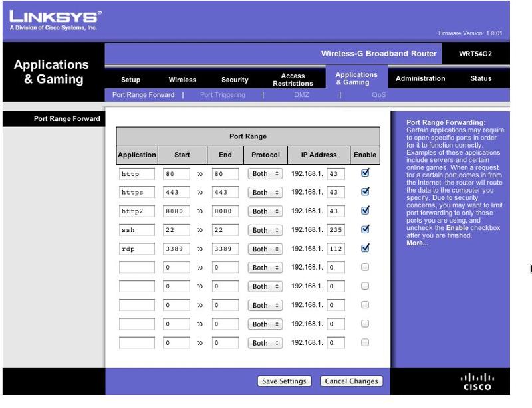Open Protocol dropdown for ssh row
This screenshot has width=532, height=408.
click(265, 231)
